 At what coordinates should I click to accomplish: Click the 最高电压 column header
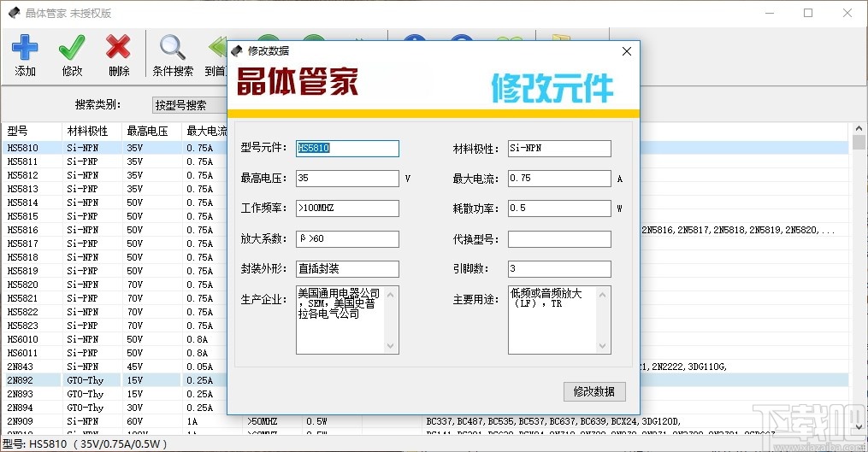[151, 131]
